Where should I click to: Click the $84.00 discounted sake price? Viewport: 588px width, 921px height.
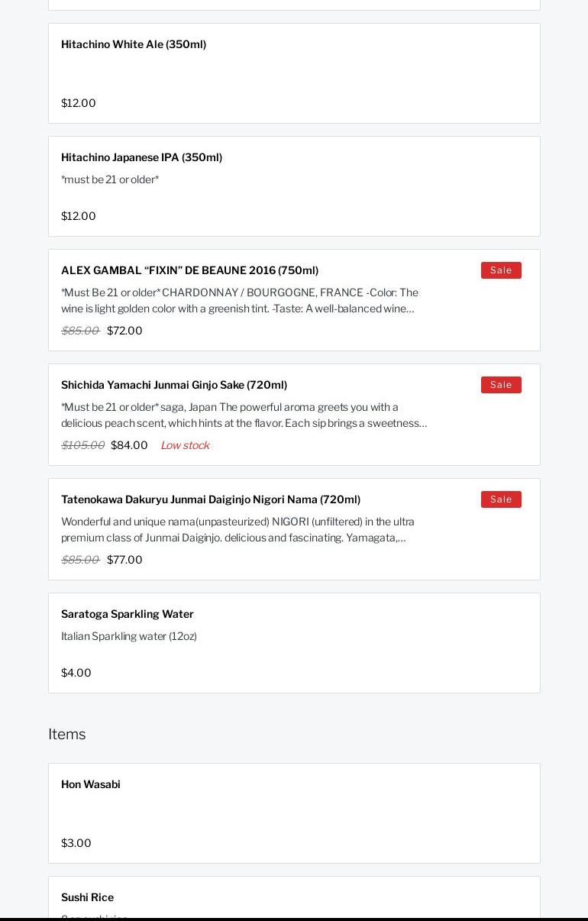tap(129, 445)
